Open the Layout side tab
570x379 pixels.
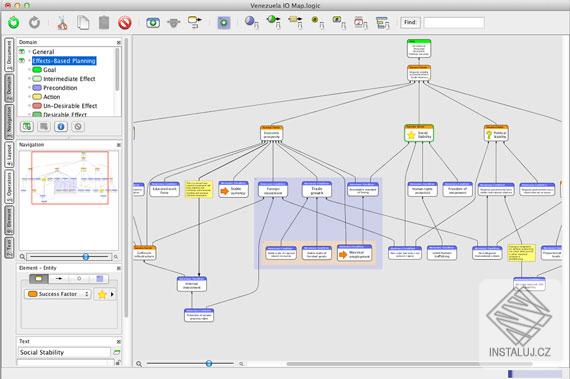[x=9, y=155]
